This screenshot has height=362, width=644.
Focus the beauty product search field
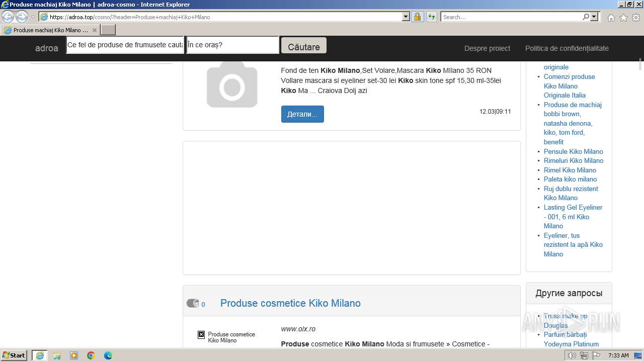tap(125, 45)
